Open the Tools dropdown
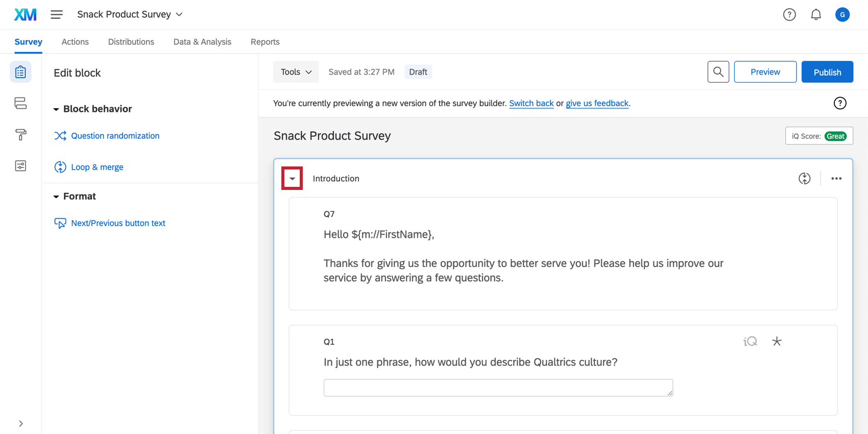The height and width of the screenshot is (434, 868). pyautogui.click(x=296, y=72)
